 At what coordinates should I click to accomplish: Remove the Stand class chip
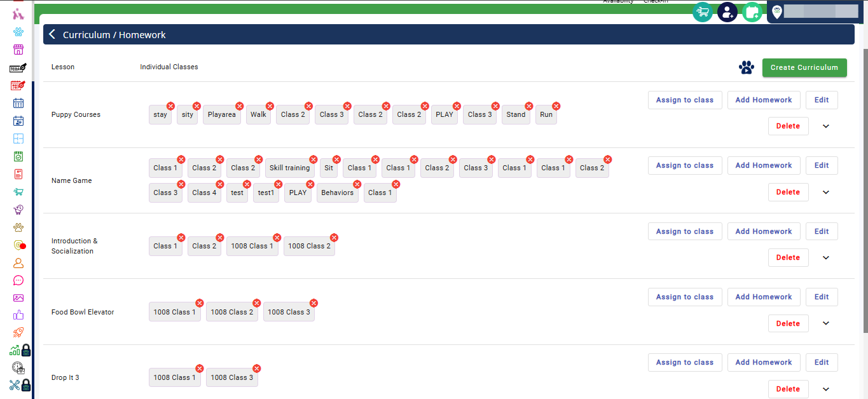(x=529, y=106)
